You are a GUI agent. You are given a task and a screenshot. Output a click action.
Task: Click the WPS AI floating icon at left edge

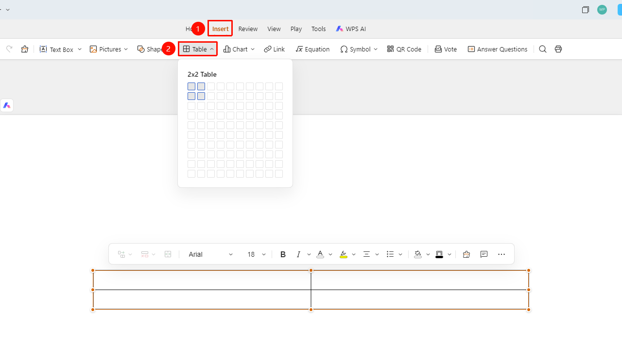(x=7, y=105)
